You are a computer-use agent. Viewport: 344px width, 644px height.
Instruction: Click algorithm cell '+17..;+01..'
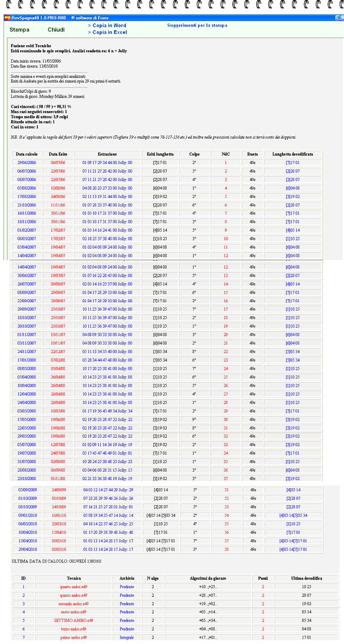click(x=208, y=637)
